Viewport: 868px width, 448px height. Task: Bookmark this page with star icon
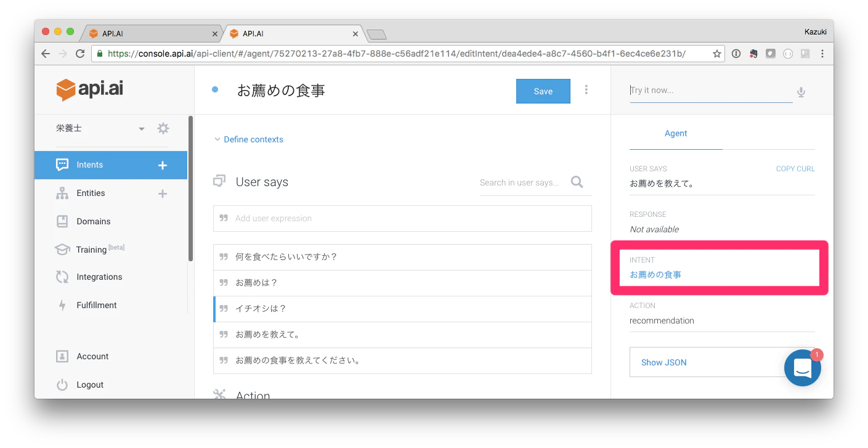point(716,54)
